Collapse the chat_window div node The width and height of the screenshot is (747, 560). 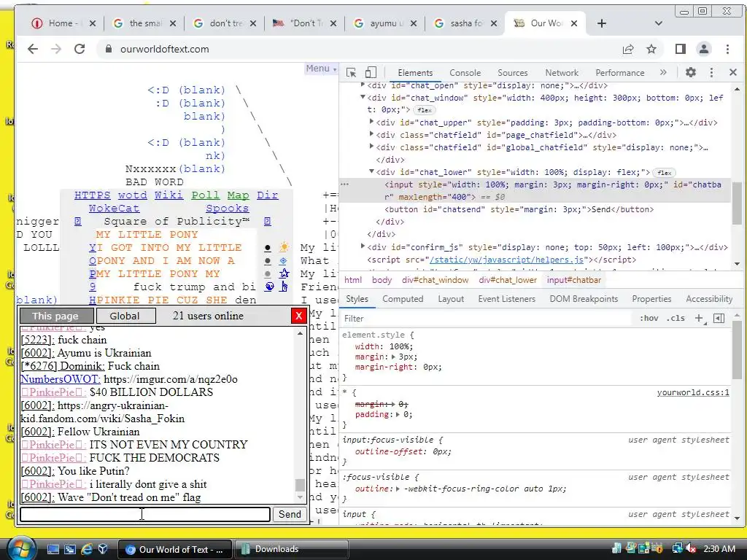tap(363, 97)
